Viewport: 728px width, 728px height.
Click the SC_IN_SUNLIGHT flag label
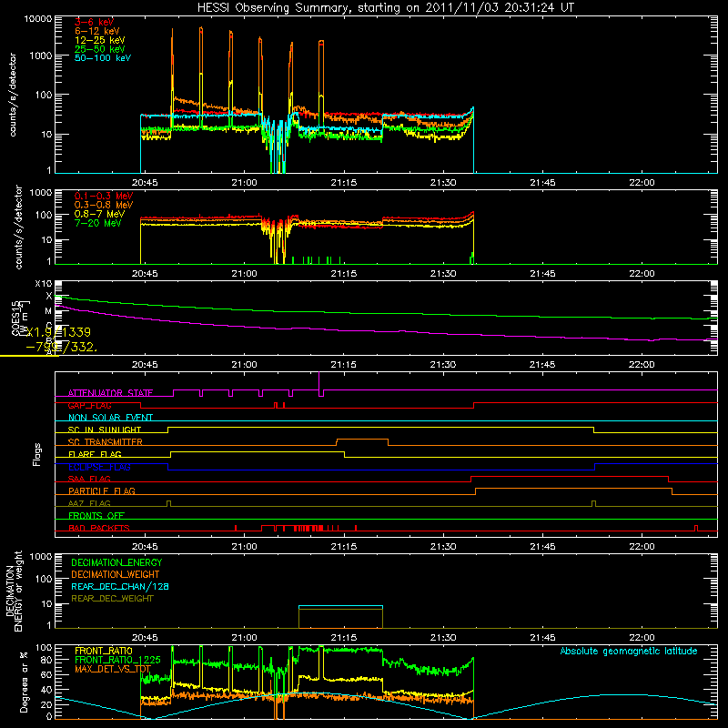(x=105, y=430)
